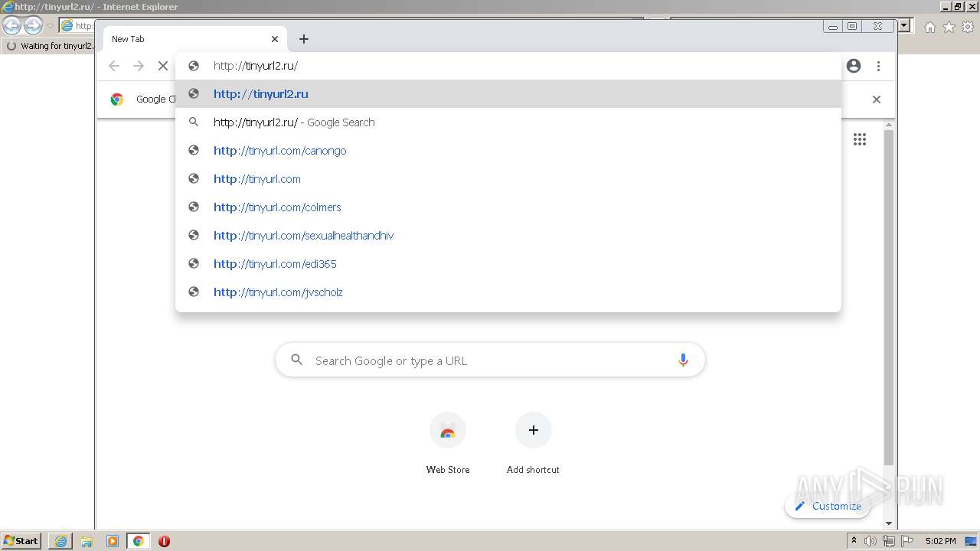Open the volume speaker tray icon
This screenshot has width=980, height=551.
[x=871, y=541]
